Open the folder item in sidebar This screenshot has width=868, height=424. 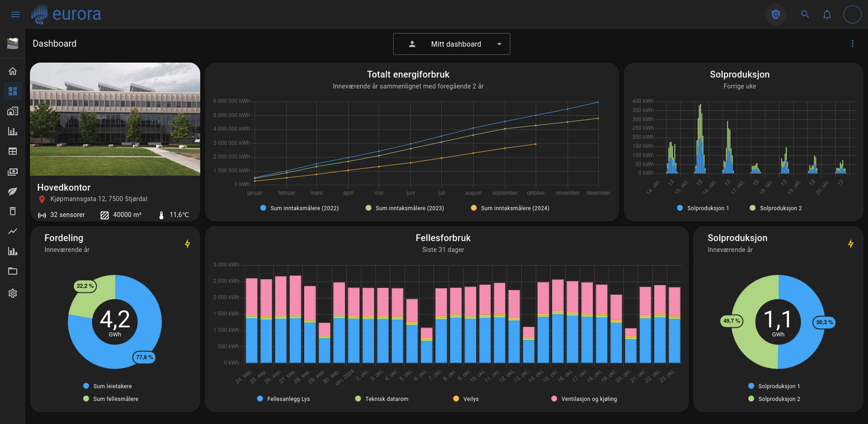point(12,271)
